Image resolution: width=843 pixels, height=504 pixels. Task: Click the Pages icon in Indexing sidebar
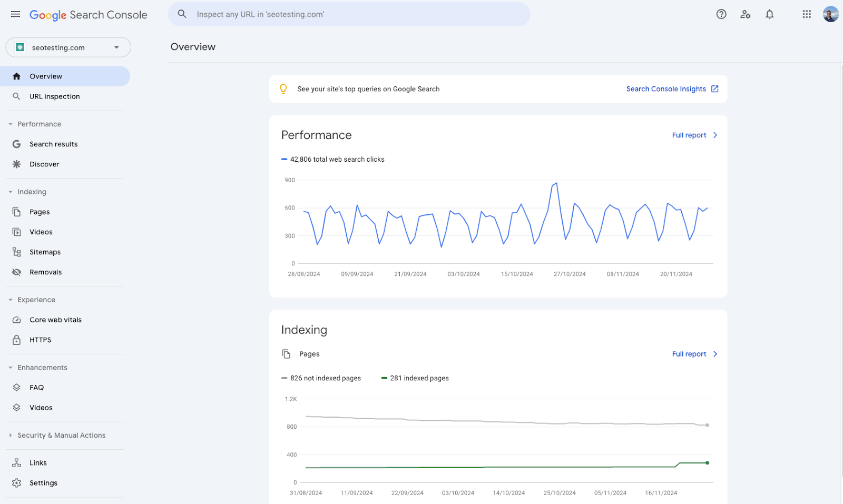pos(17,212)
